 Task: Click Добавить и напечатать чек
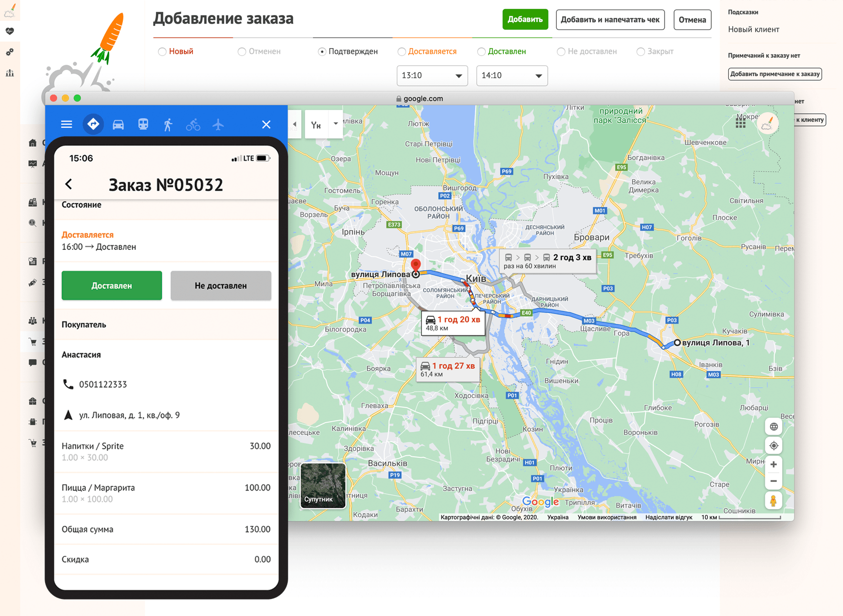click(x=610, y=20)
